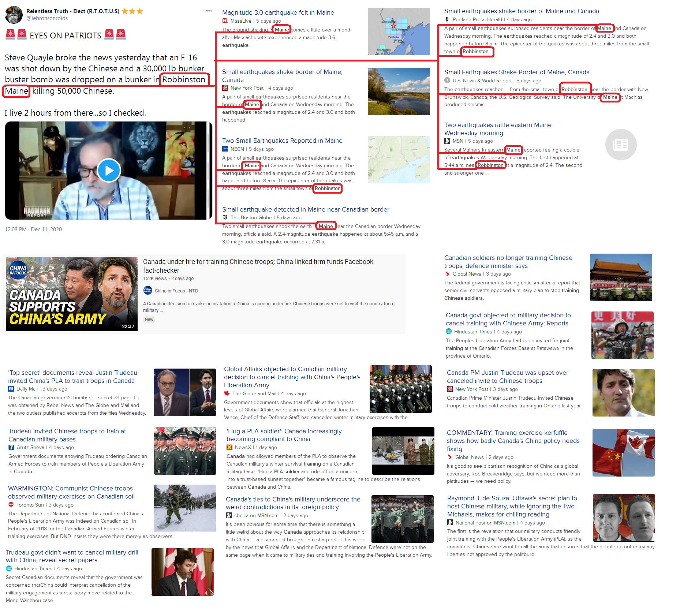Open the river landscape thumbnail
Image resolution: width=680 pixels, height=616 pixels.
pyautogui.click(x=399, y=92)
